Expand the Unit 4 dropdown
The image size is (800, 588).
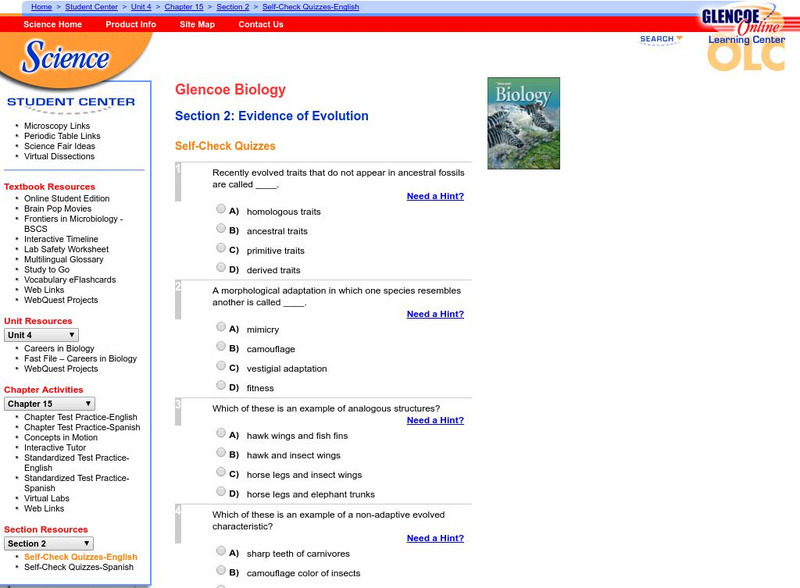41,335
